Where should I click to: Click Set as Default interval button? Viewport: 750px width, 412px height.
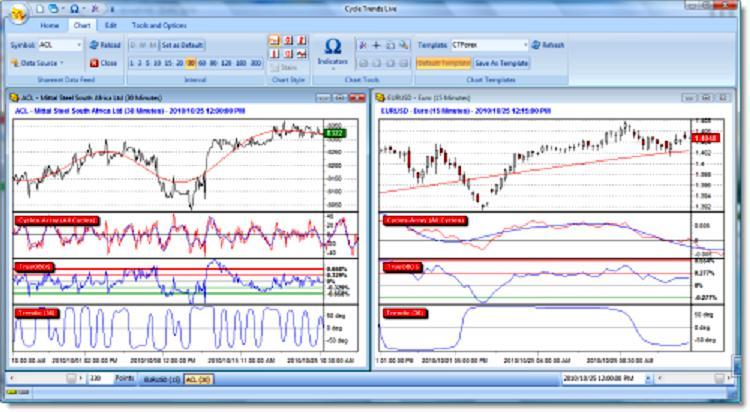coord(182,45)
